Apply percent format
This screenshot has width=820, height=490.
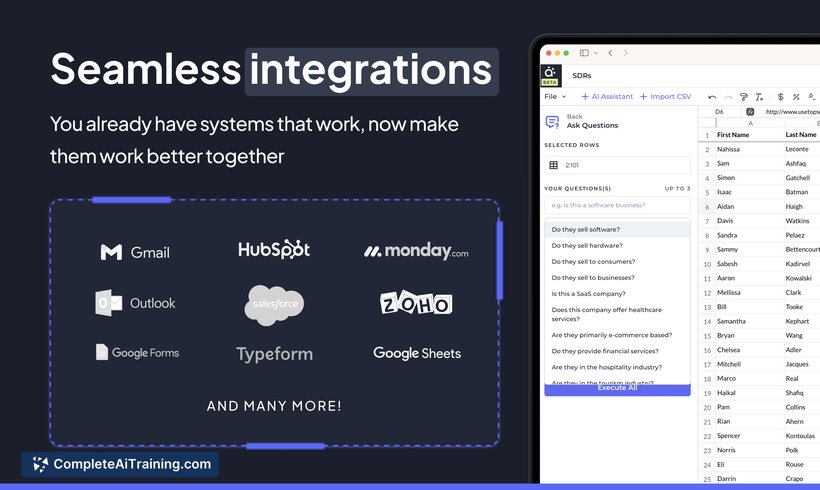pyautogui.click(x=796, y=97)
